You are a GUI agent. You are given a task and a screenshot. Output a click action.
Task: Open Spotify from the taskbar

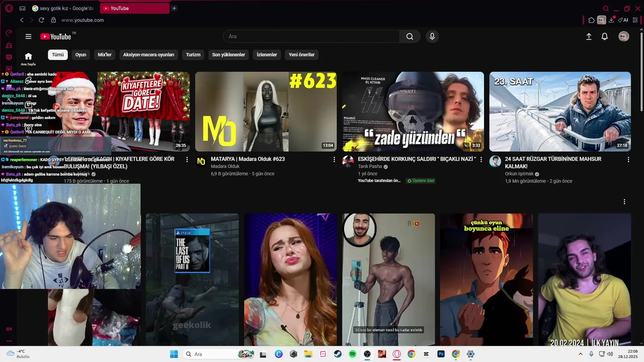(353, 354)
